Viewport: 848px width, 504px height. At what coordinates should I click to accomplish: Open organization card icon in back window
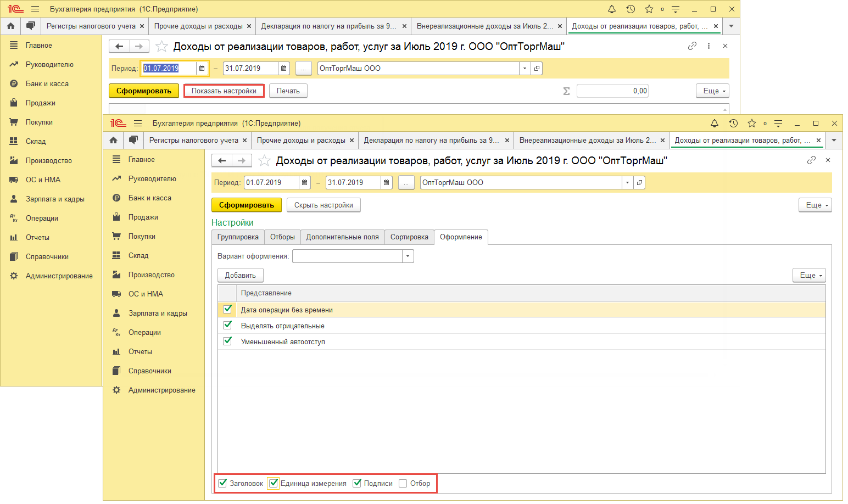click(x=537, y=69)
